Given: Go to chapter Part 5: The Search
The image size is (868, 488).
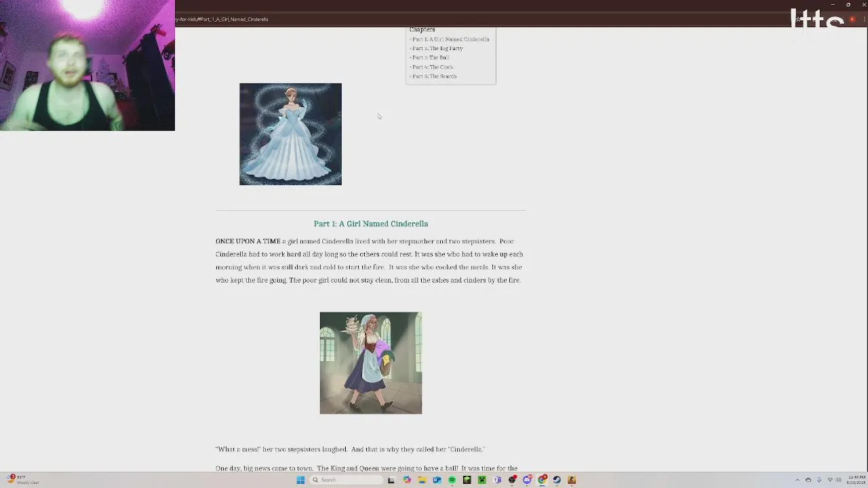Looking at the screenshot, I should (x=434, y=77).
